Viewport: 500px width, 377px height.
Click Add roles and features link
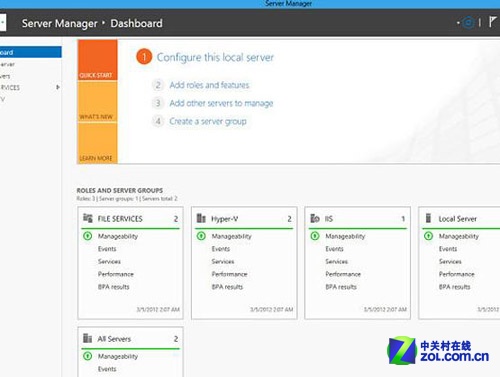point(209,85)
